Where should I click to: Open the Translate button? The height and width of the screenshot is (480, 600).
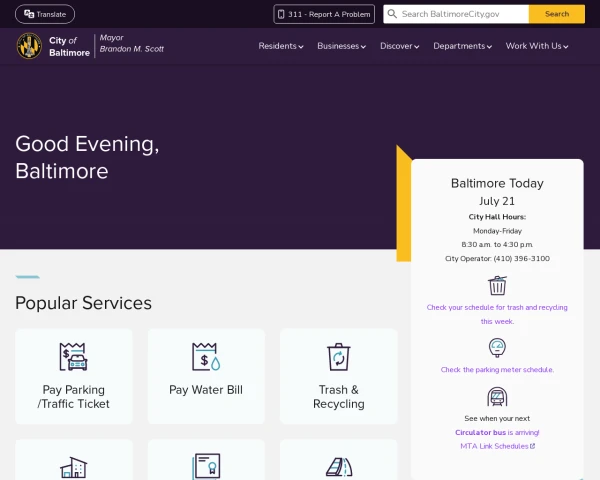[x=45, y=14]
